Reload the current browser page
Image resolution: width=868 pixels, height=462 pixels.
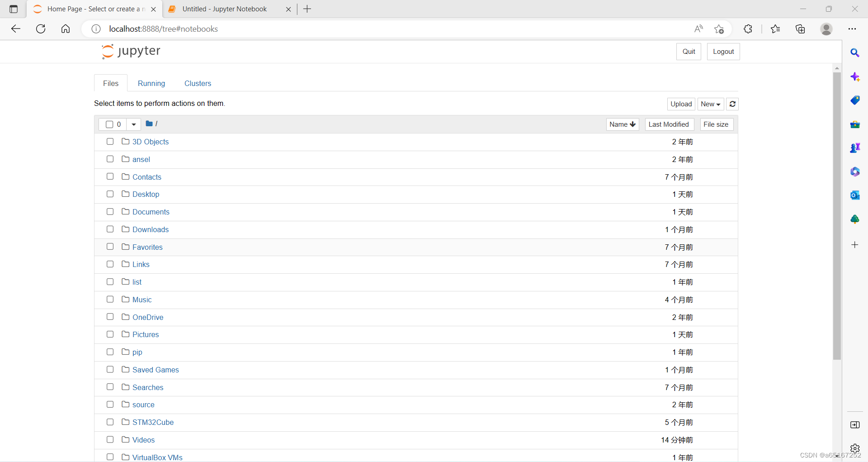click(41, 29)
